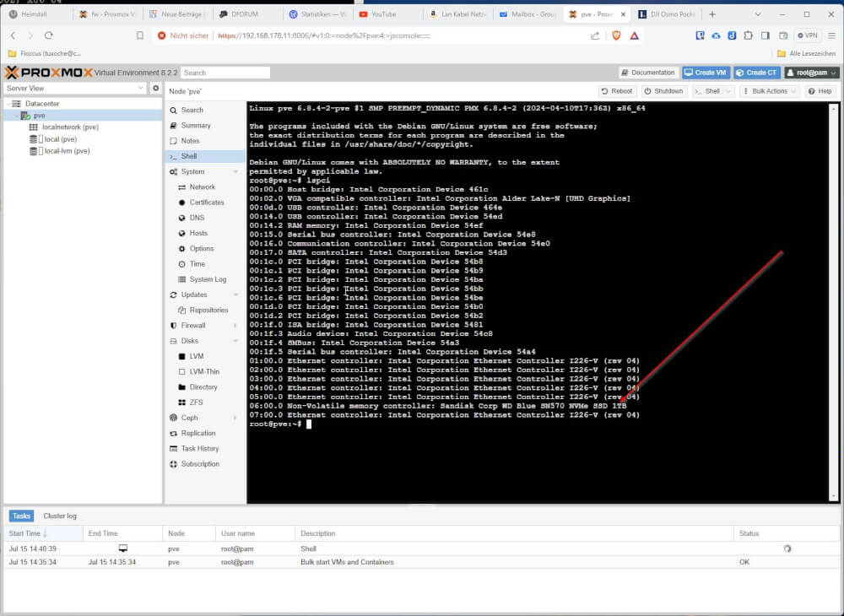This screenshot has height=616, width=844.
Task: Open the Documentation button
Action: tap(647, 73)
